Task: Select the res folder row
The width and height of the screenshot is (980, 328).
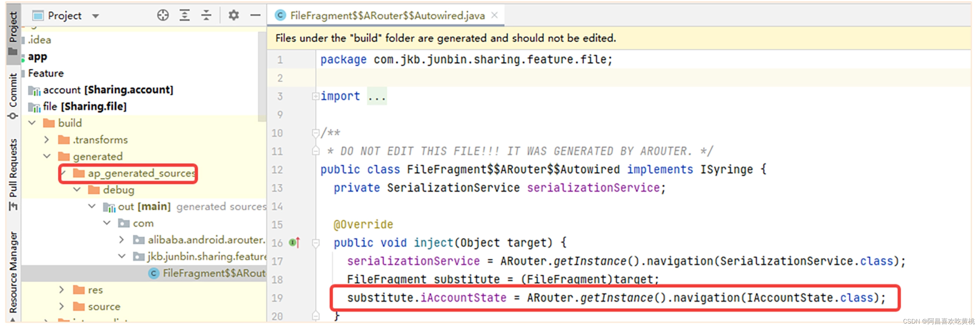Action: click(144, 290)
